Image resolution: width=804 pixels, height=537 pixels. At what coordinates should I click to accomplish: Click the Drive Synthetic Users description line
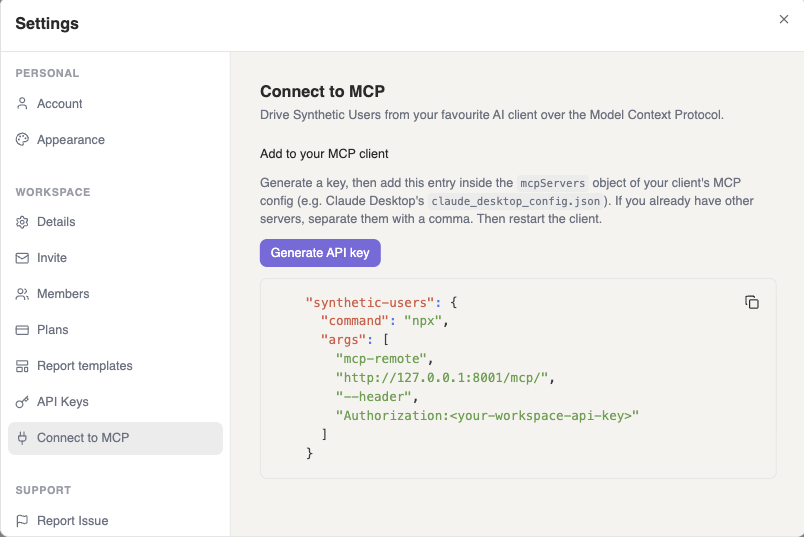[x=492, y=115]
